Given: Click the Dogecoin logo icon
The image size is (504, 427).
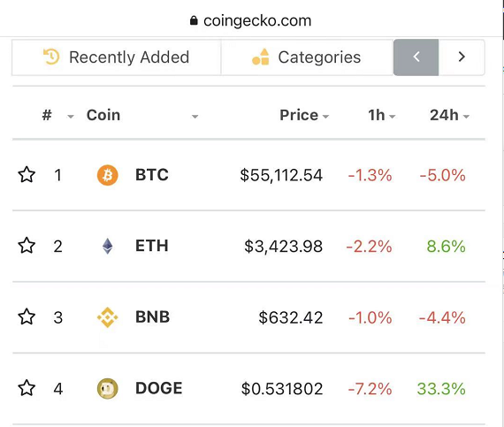Looking at the screenshot, I should tap(107, 388).
